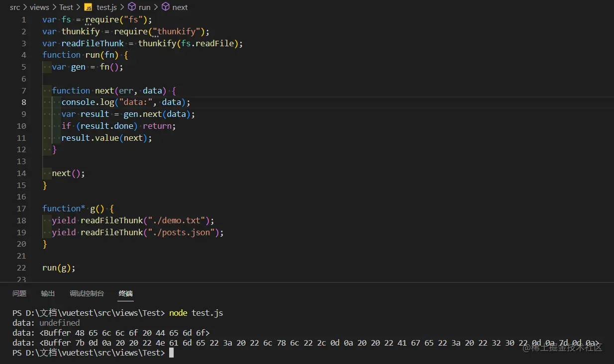This screenshot has width=614, height=364.
Task: Click the run symbol cube icon in breadcrumb
Action: click(x=132, y=7)
